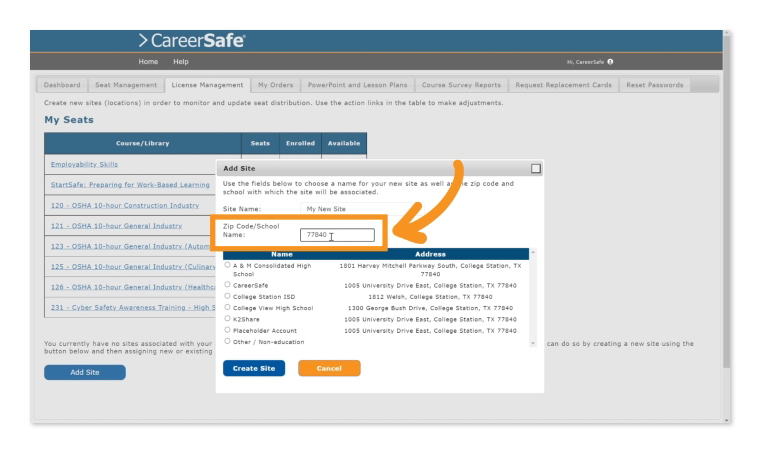Click address 1812 Welsh, College Station
760x453 pixels.
click(430, 297)
